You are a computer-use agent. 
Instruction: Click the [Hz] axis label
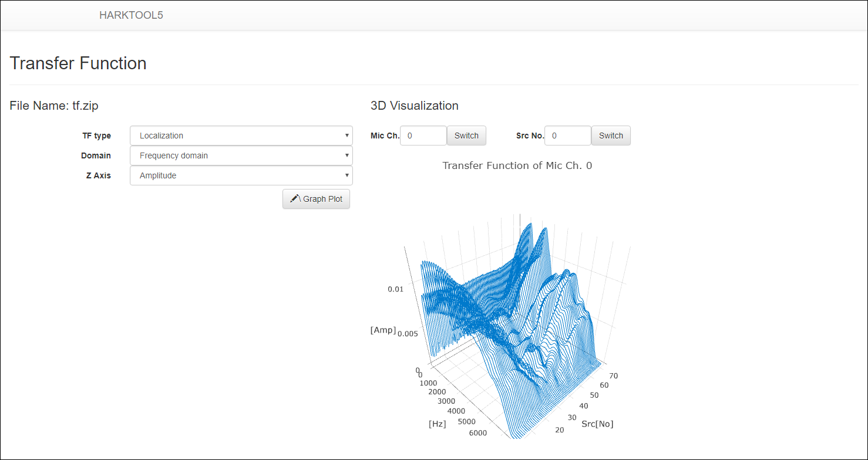click(437, 424)
